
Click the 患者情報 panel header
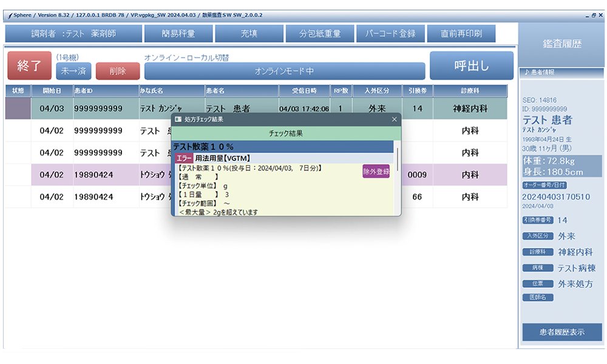coord(561,72)
